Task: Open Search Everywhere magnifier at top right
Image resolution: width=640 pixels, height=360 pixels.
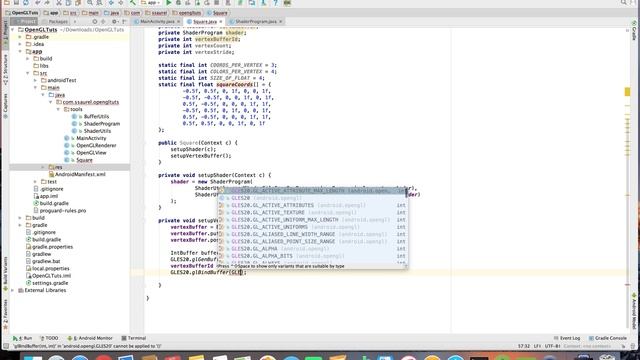Action: coord(624,3)
